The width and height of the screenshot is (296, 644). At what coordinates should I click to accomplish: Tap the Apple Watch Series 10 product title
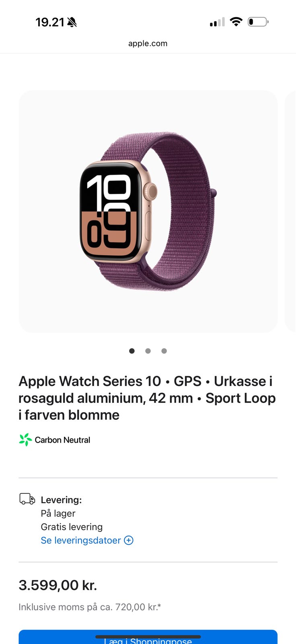tap(147, 398)
